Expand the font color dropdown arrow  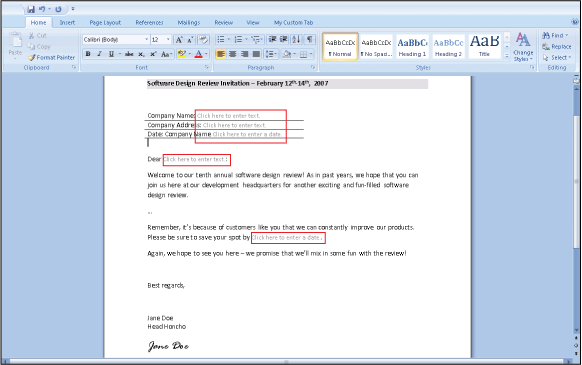206,54
